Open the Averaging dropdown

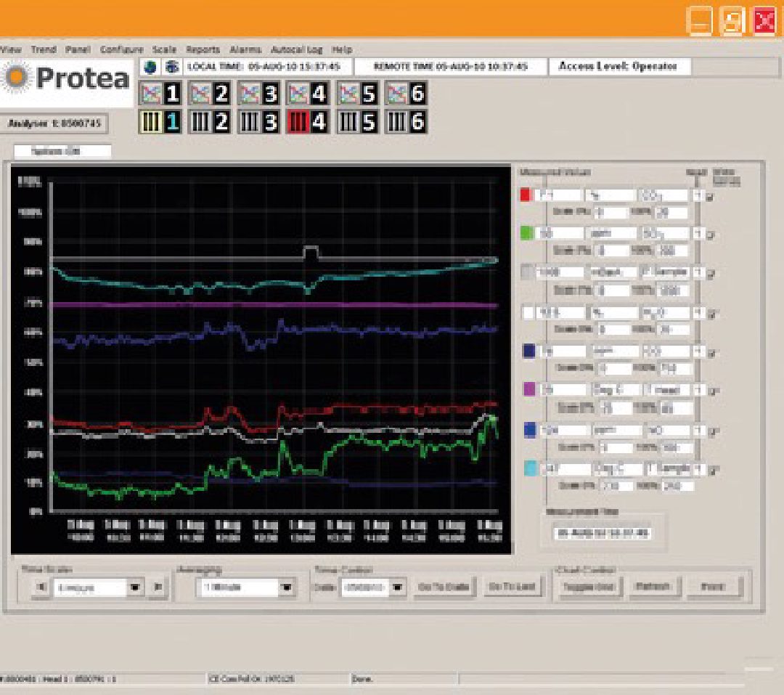tap(287, 588)
